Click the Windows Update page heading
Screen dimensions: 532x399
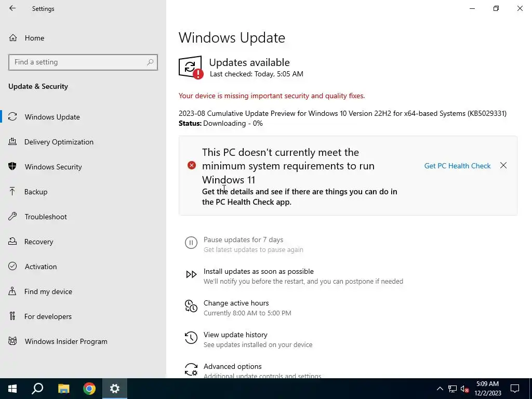point(232,37)
